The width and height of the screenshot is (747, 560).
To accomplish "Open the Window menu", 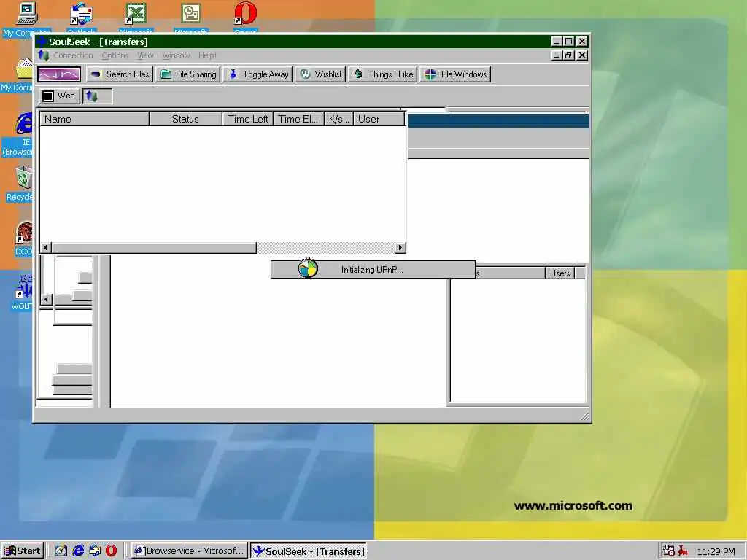I will (x=176, y=55).
